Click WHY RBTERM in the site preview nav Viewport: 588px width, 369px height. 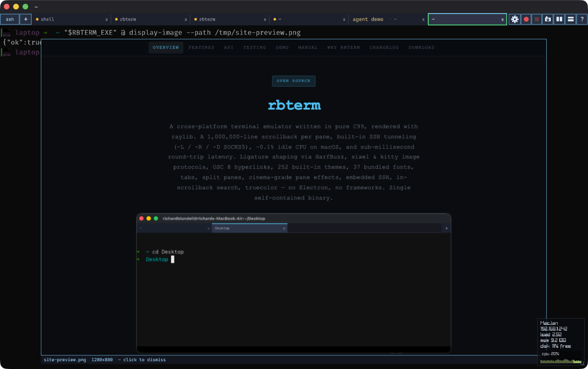point(344,47)
